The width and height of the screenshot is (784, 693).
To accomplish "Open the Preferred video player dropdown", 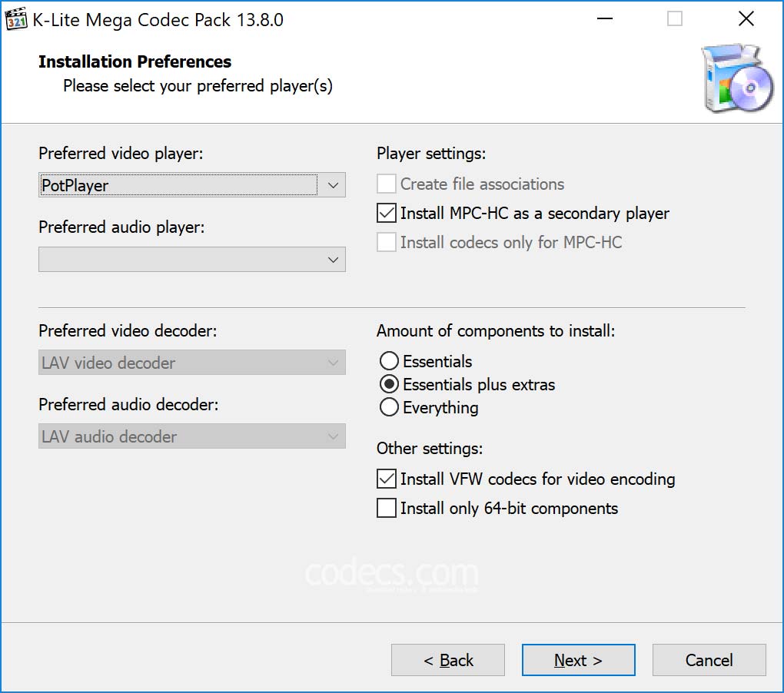I will (191, 185).
